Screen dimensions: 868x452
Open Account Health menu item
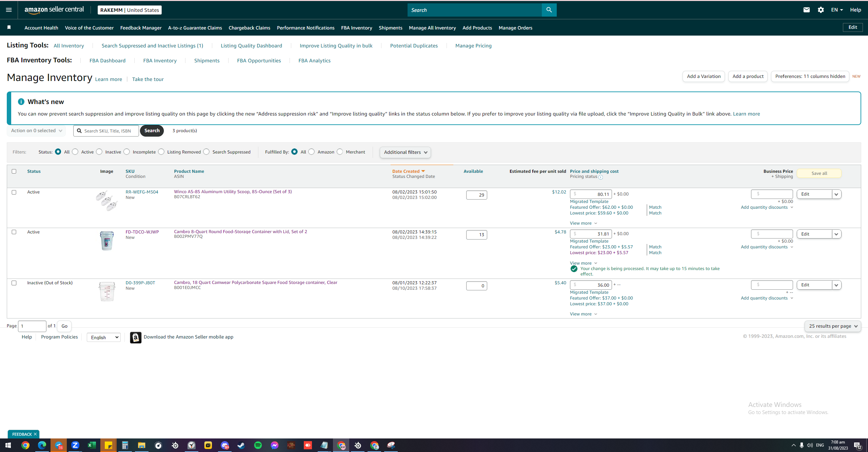tap(41, 28)
